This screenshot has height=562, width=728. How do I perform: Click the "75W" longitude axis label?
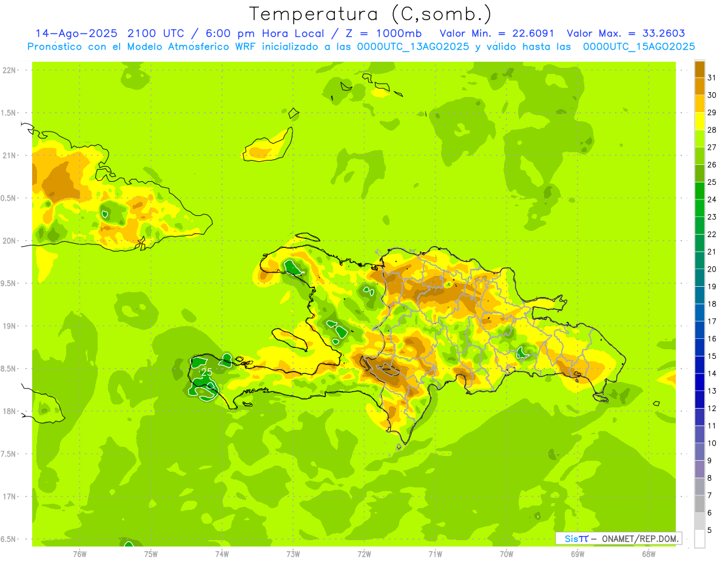tap(150, 554)
